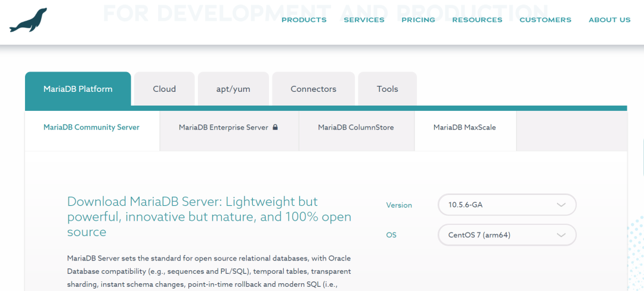Go to the Services navigation link
Screen dimensions: 644x291
click(364, 20)
